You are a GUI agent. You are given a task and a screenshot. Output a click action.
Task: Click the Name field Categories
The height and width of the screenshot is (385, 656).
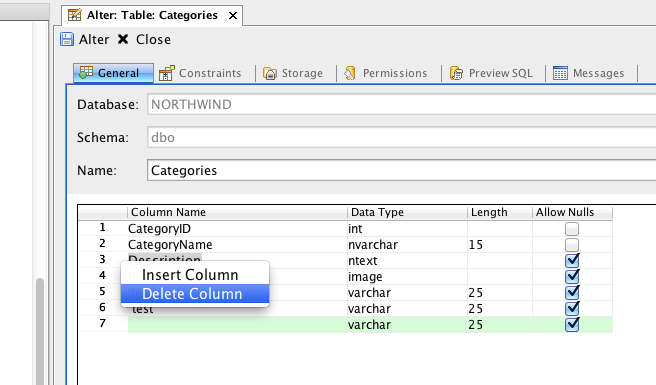coord(402,170)
